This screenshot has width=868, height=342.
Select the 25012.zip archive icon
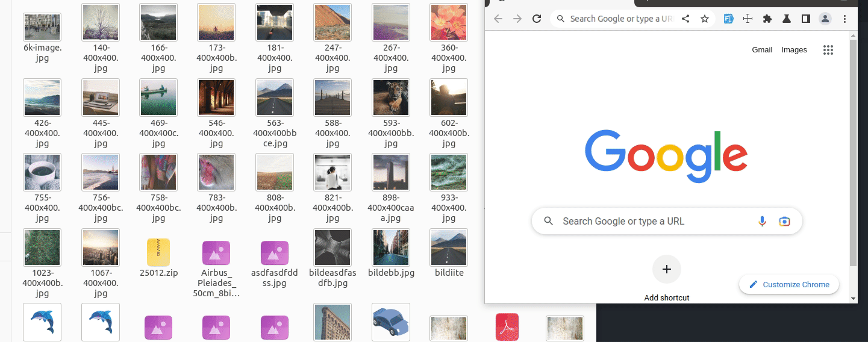(x=158, y=252)
